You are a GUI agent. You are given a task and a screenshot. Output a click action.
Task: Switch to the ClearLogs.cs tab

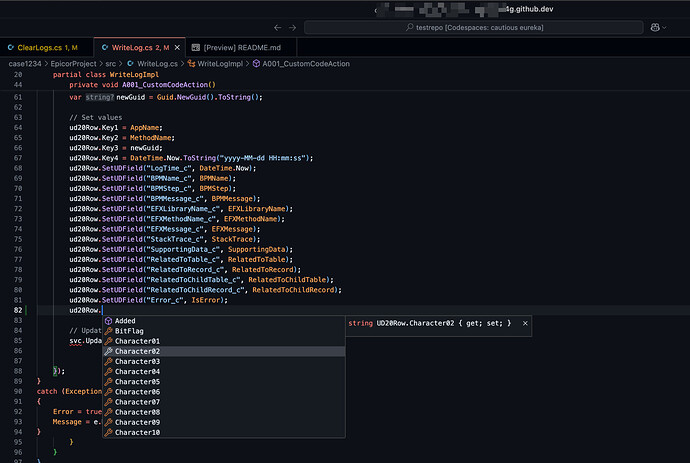[47, 48]
